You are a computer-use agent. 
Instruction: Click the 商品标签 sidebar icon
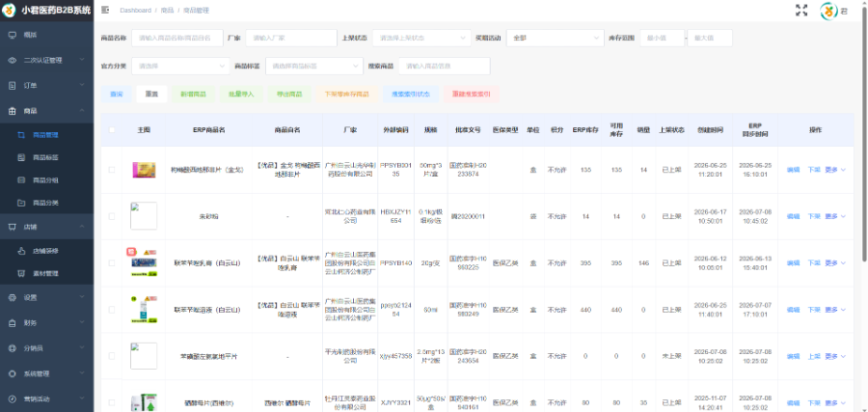[x=21, y=157]
